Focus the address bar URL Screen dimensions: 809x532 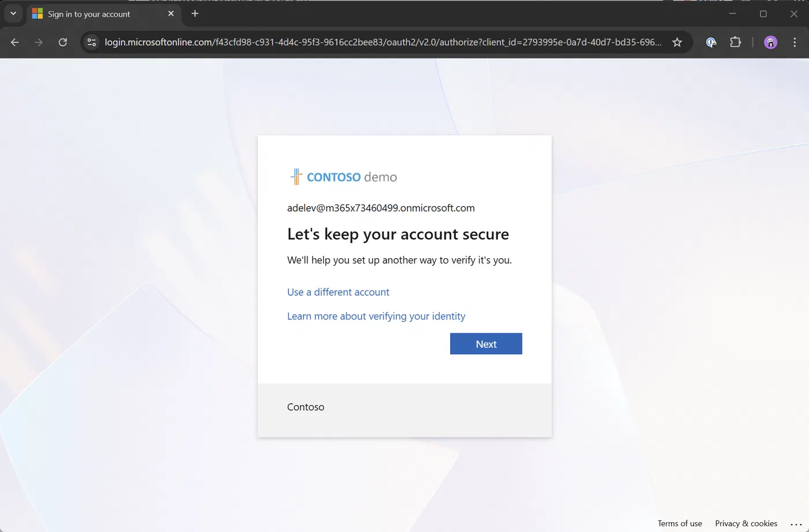click(383, 42)
